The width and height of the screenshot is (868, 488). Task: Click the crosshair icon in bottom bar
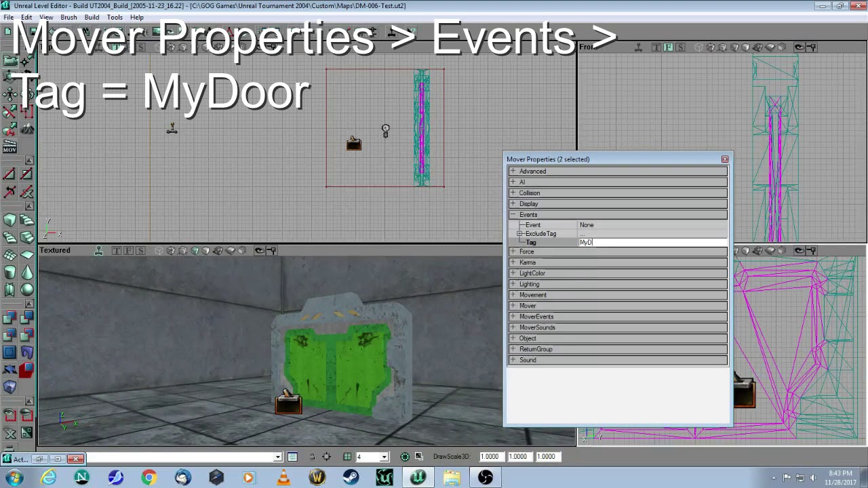pos(327,457)
